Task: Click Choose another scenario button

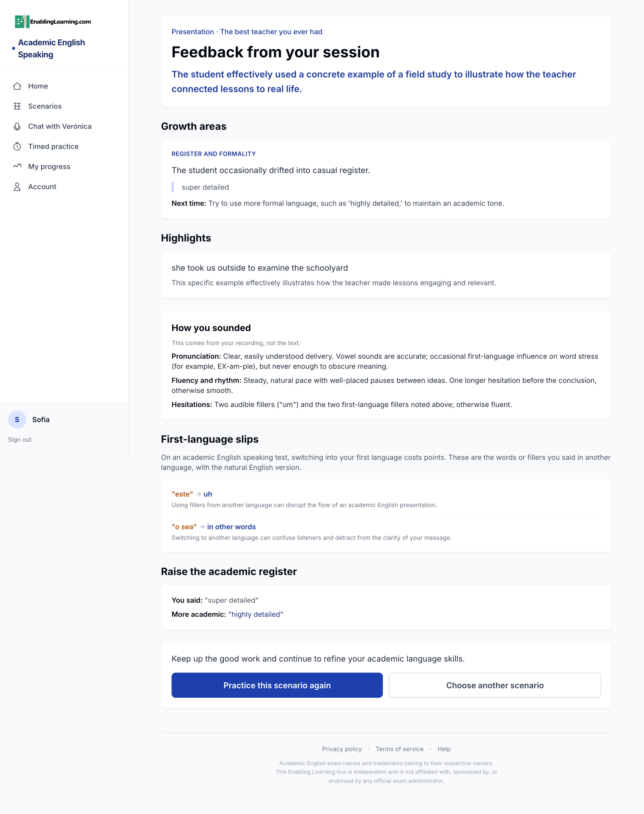Action: click(x=495, y=686)
